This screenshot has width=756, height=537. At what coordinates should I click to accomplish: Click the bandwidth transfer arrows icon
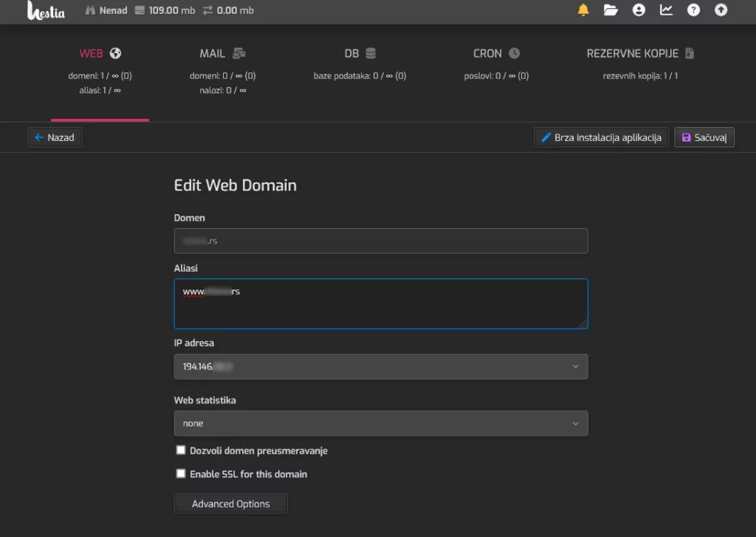tap(207, 10)
